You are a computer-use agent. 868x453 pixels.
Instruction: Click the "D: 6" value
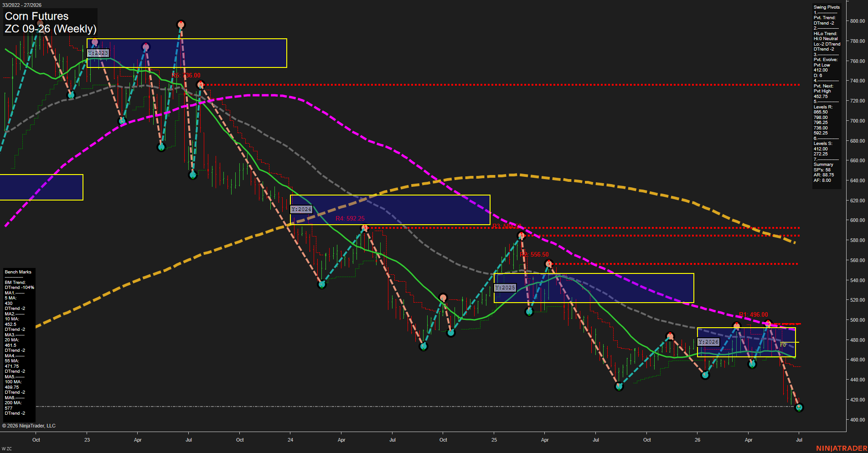pos(818,76)
